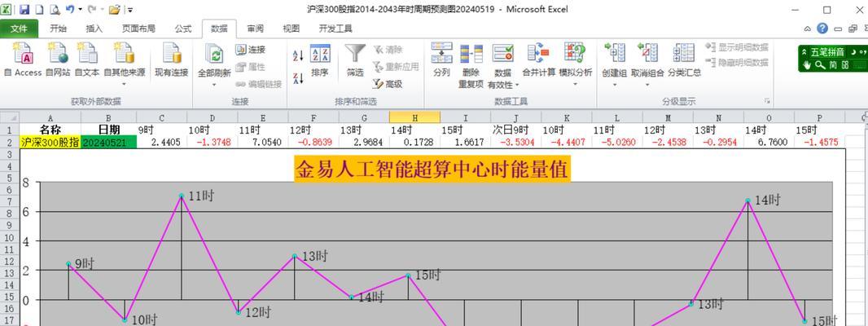Expand the Group (创建组) dropdown arrow
868x326 pixels.
pyautogui.click(x=615, y=84)
